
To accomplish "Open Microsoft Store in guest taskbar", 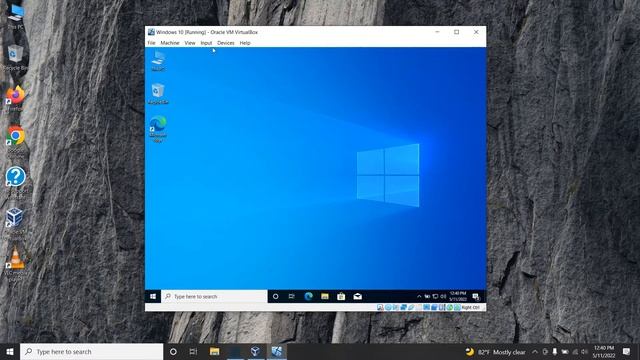I will pos(341,296).
